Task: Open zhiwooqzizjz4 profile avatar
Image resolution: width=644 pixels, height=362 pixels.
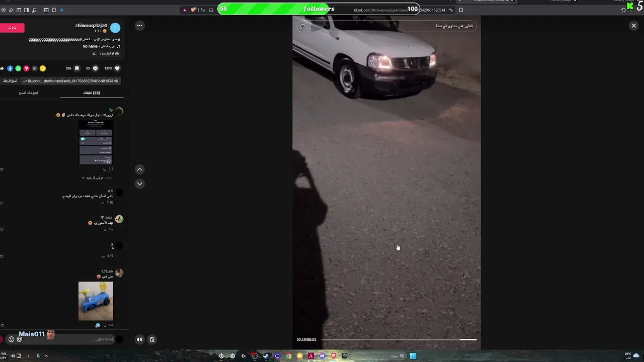Action: (x=115, y=28)
